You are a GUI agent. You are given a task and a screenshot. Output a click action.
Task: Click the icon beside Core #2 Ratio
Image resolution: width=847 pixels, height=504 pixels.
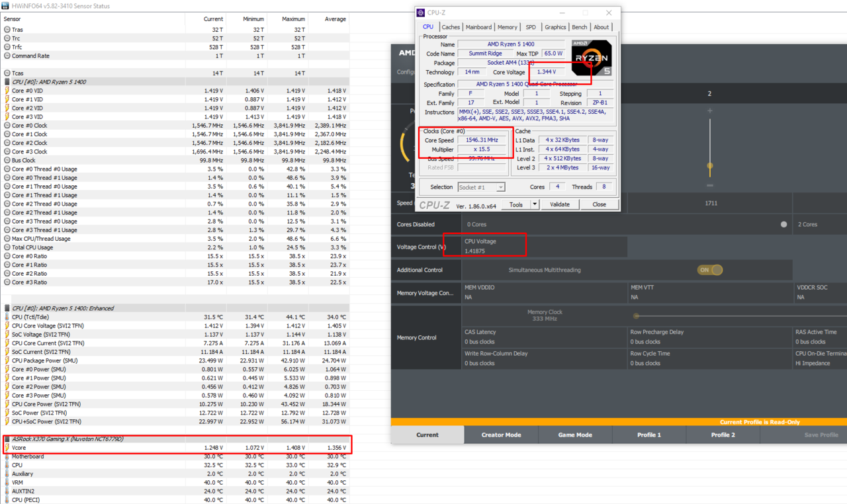point(7,273)
